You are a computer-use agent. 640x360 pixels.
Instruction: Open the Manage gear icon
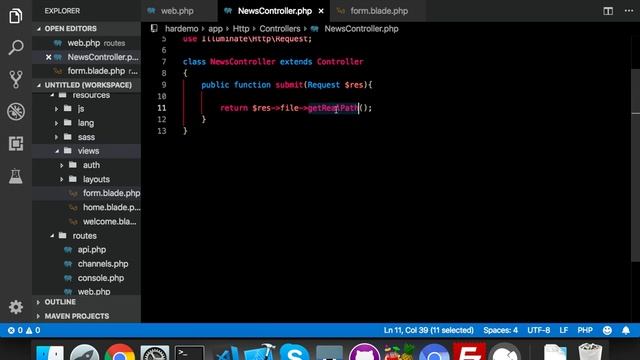coord(16,307)
